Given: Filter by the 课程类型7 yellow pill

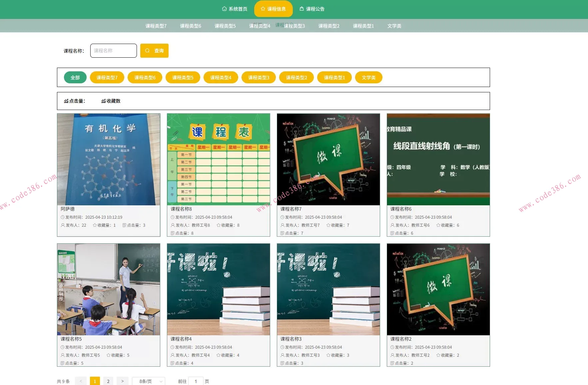Looking at the screenshot, I should point(107,77).
